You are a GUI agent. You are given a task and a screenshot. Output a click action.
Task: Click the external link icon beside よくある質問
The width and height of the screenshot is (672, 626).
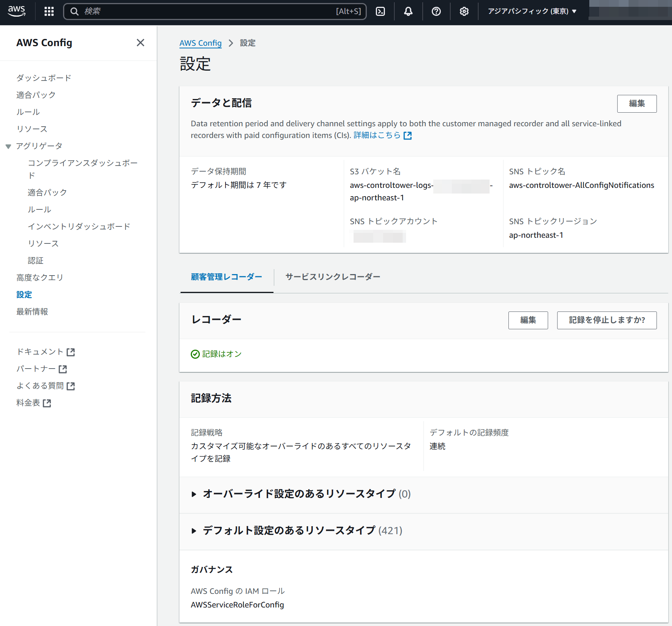[71, 386]
